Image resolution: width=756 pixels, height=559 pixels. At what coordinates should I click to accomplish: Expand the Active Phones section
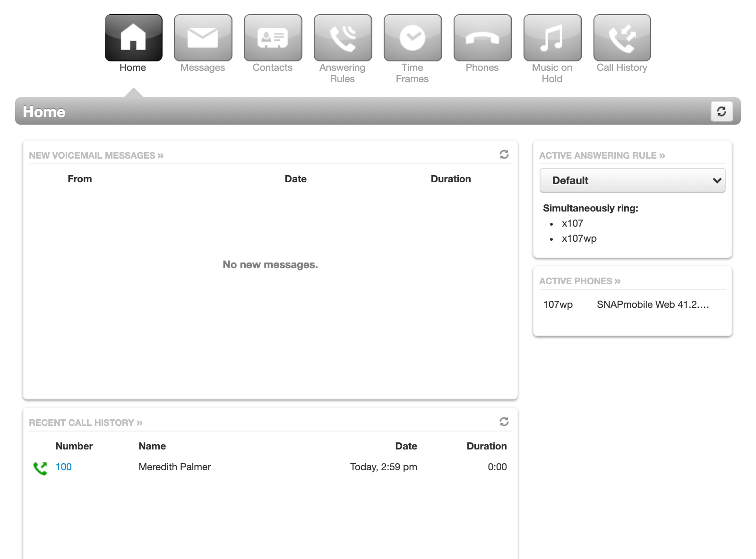click(579, 281)
